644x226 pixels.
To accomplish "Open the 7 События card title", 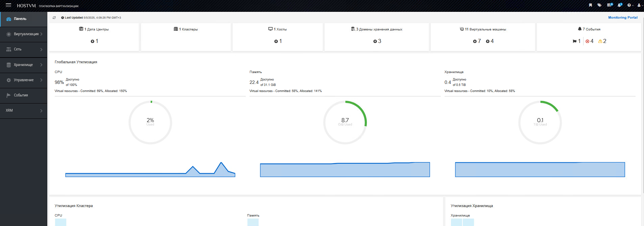I will coord(589,29).
